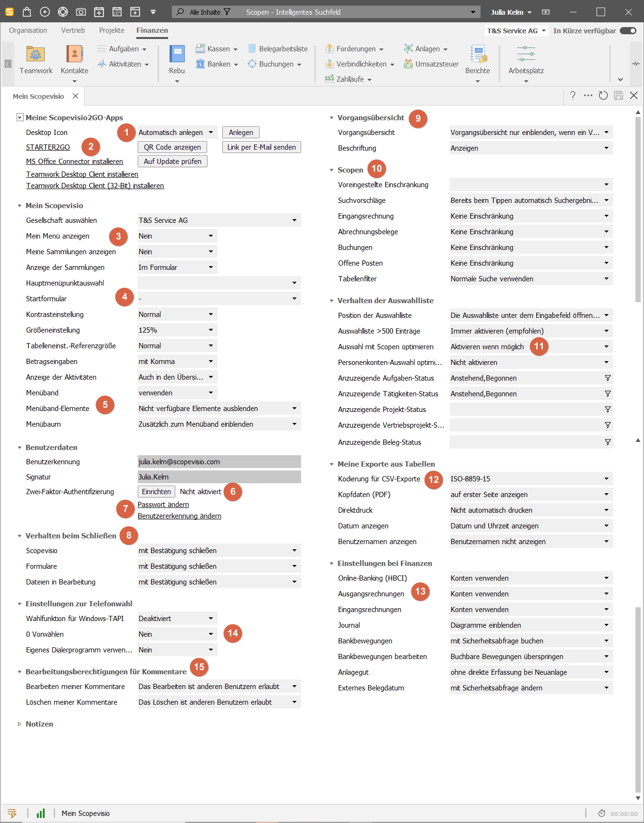Open the shopping bag icon in title bar
644x823 pixels.
tap(27, 12)
